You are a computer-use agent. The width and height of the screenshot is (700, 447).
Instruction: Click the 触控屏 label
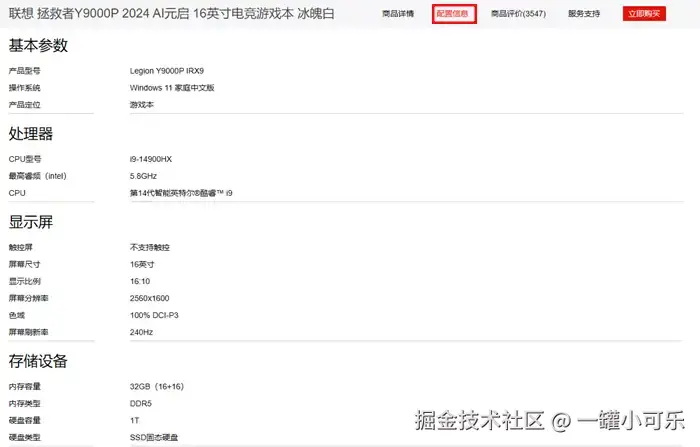tap(21, 247)
